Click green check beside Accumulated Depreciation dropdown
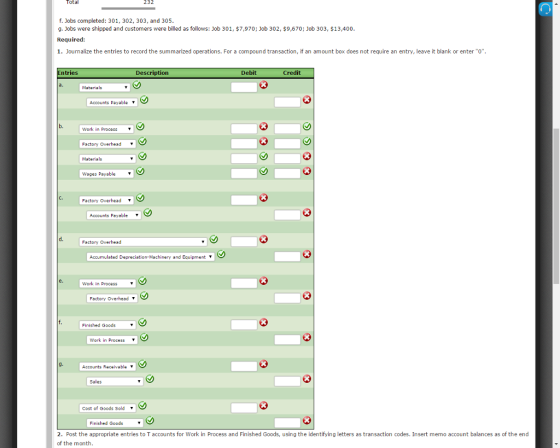The height and width of the screenshot is (448, 560). pos(221,254)
